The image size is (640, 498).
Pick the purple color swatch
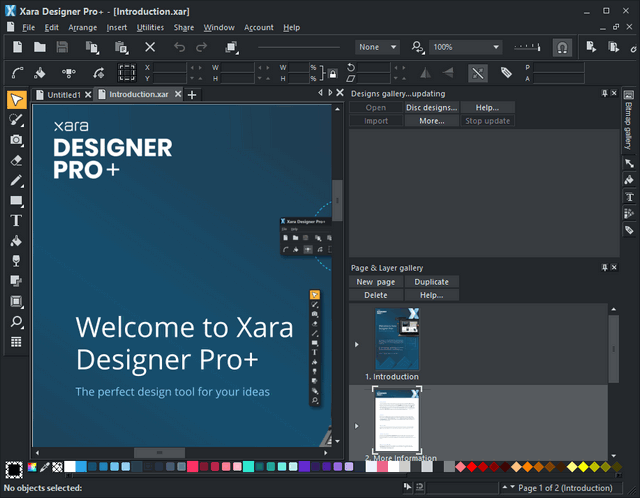[x=304, y=467]
